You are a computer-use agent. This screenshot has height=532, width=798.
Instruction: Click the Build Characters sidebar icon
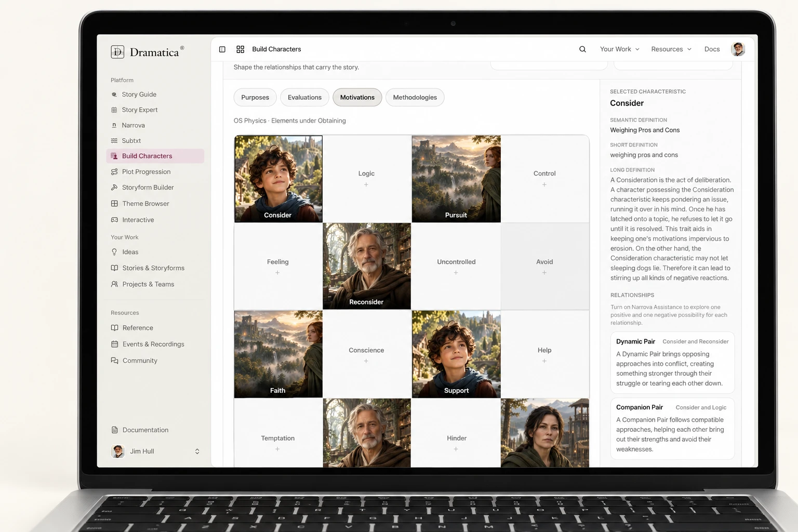pyautogui.click(x=114, y=156)
